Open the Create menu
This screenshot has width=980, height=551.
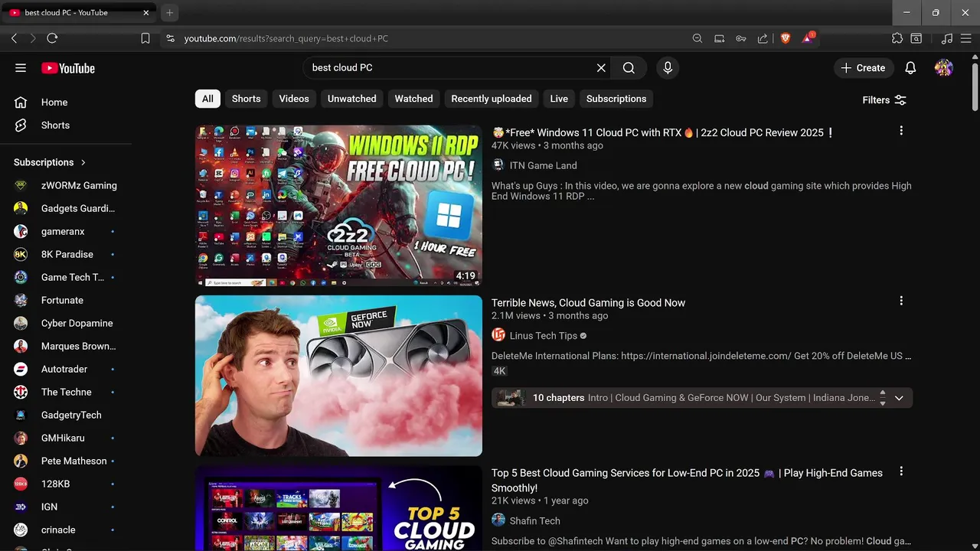(863, 68)
